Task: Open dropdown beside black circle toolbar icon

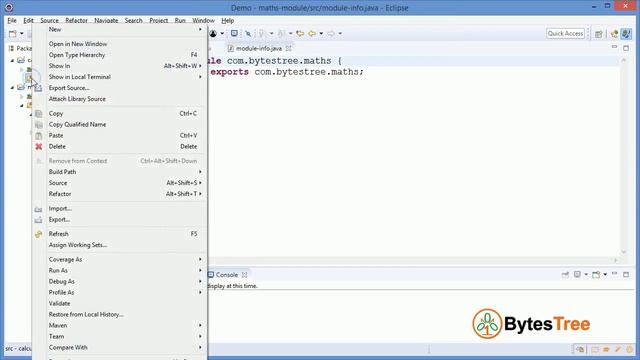Action: coord(222,33)
